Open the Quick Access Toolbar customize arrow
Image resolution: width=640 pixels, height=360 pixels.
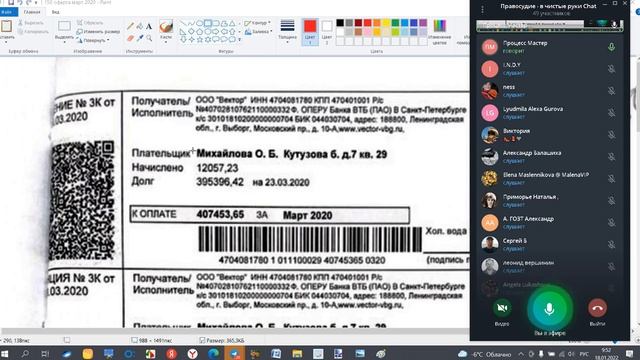pos(36,3)
